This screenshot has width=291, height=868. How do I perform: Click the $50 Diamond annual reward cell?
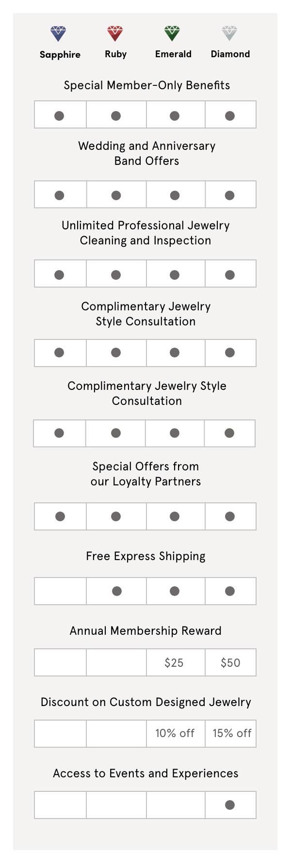230,662
